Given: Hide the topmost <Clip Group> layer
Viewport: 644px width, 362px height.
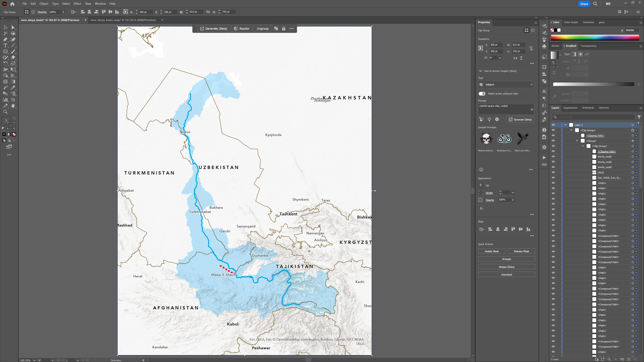Looking at the screenshot, I should [553, 130].
